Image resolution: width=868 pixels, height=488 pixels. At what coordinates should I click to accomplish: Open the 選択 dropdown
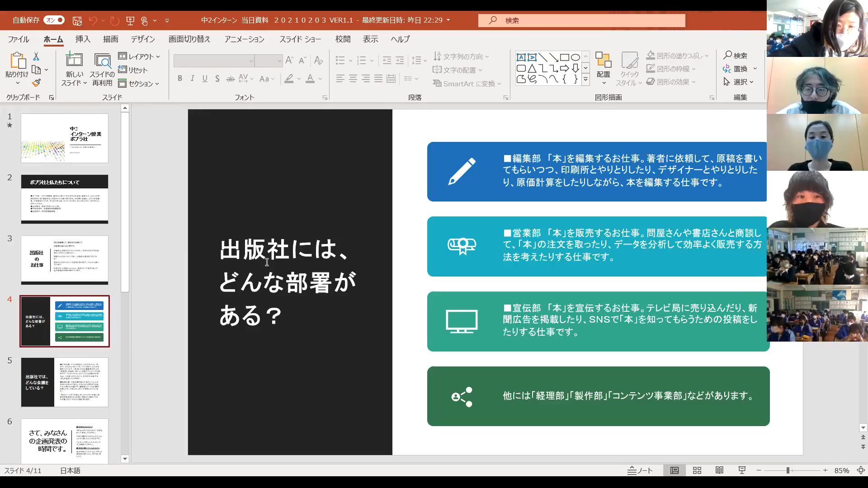pyautogui.click(x=738, y=82)
